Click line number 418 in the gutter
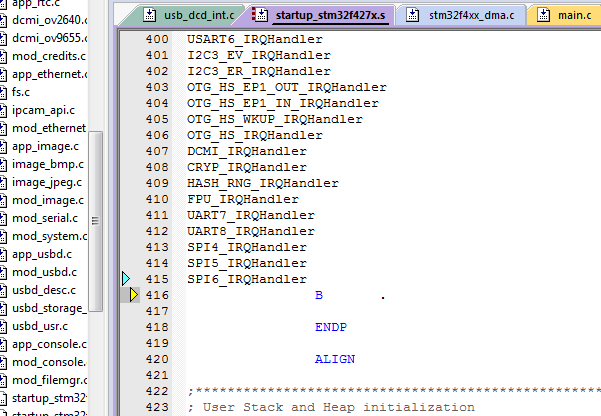 pyautogui.click(x=157, y=327)
